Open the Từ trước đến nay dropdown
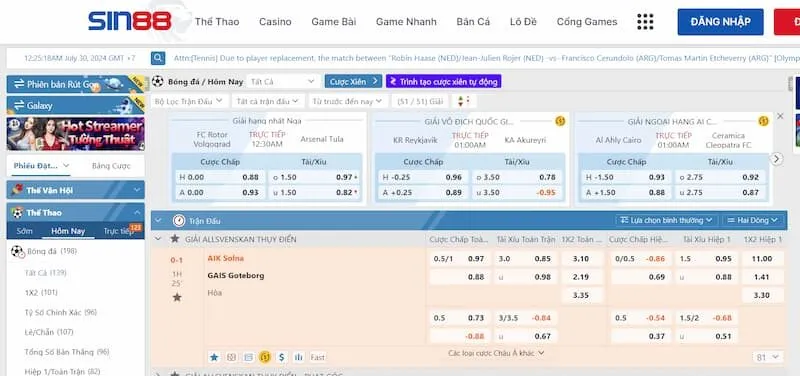Viewport: 800px width, 376px height. [347, 101]
